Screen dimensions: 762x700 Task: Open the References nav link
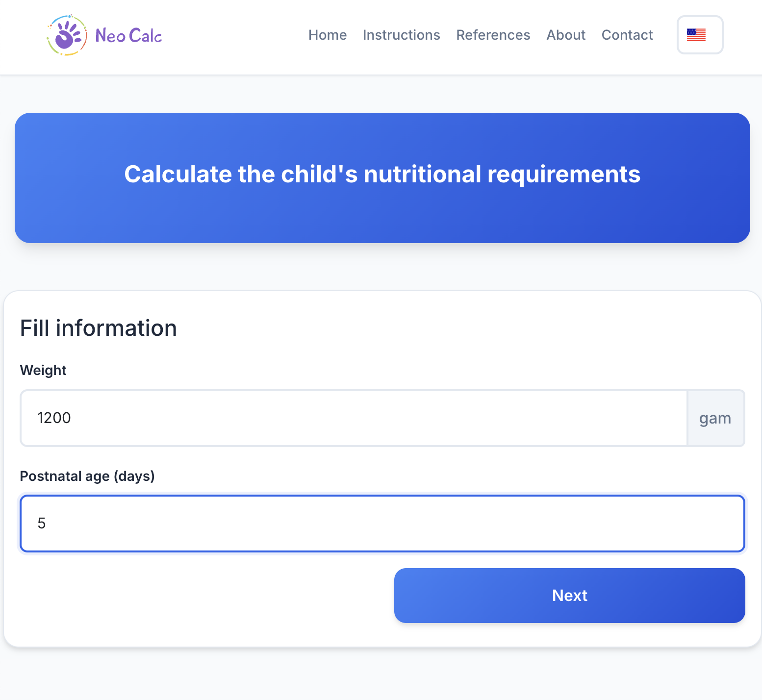(493, 35)
